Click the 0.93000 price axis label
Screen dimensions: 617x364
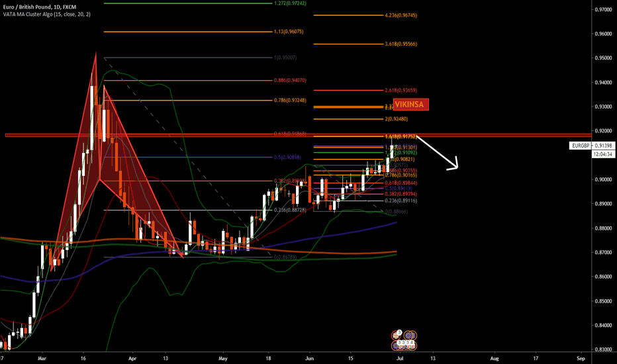point(603,107)
